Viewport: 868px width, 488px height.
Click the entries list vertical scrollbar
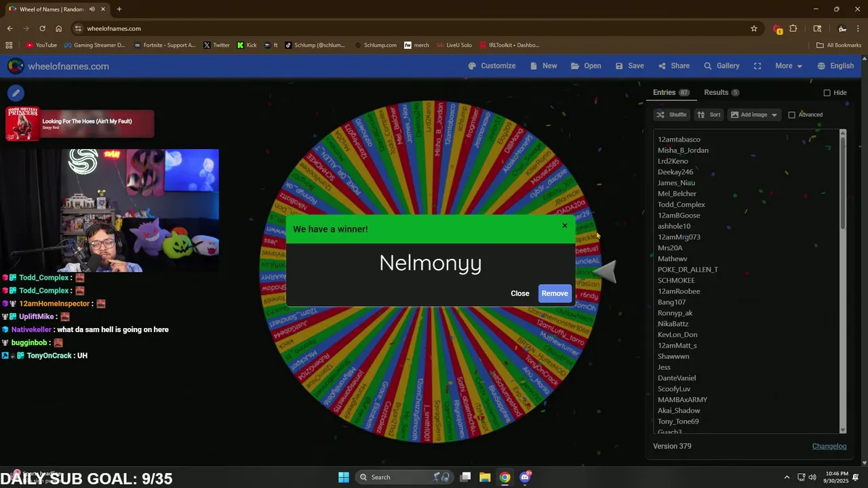point(843,281)
